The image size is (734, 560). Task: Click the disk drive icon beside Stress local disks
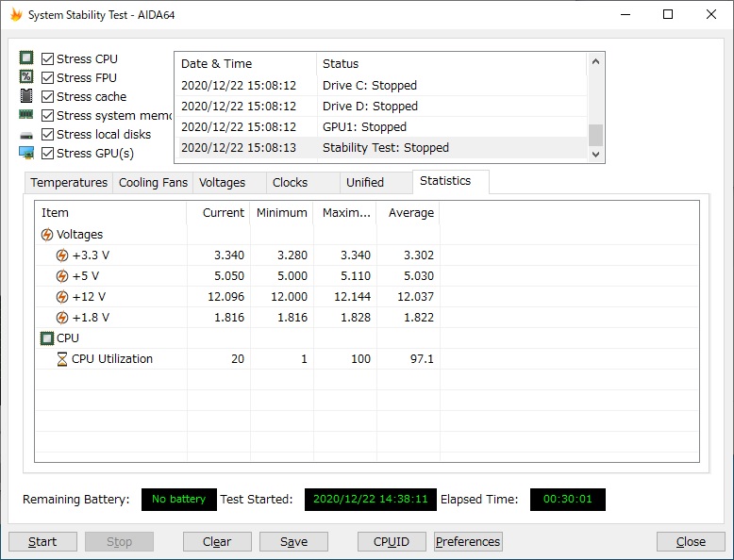(26, 135)
